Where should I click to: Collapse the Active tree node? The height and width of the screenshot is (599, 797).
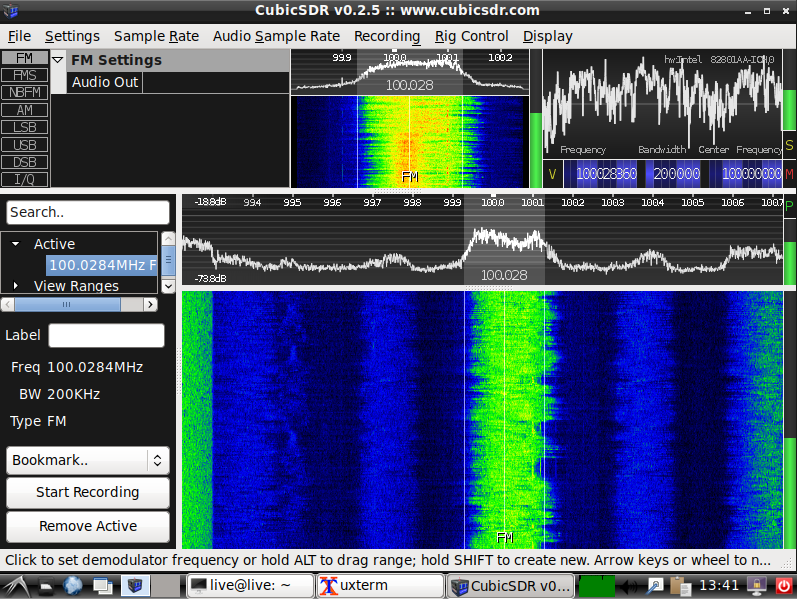tap(16, 244)
